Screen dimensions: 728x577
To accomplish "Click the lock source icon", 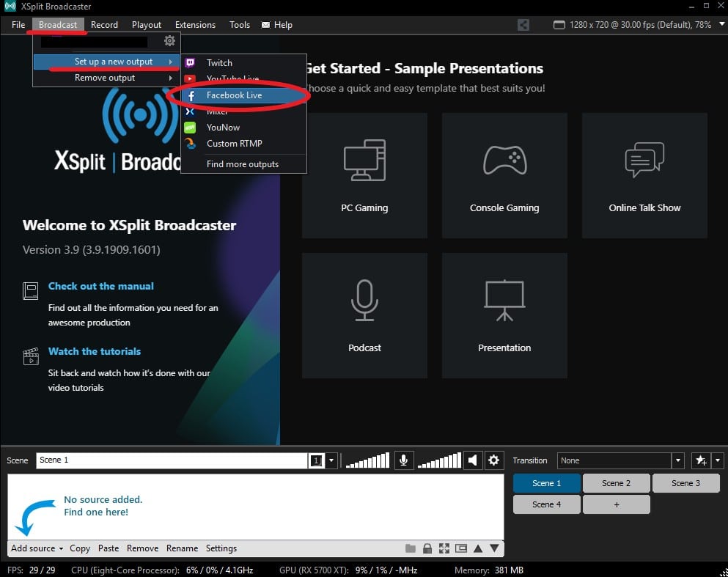I will (427, 548).
